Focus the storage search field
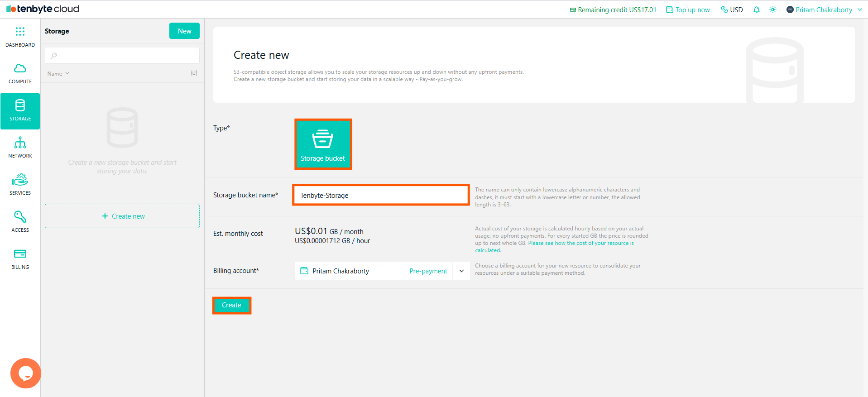The width and height of the screenshot is (868, 397). (122, 56)
